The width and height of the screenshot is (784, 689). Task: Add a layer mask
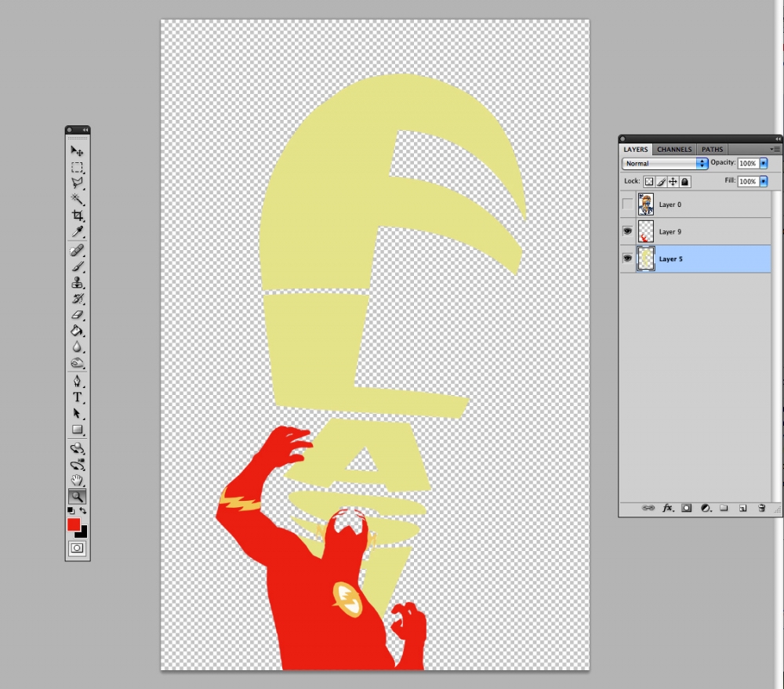coord(687,508)
